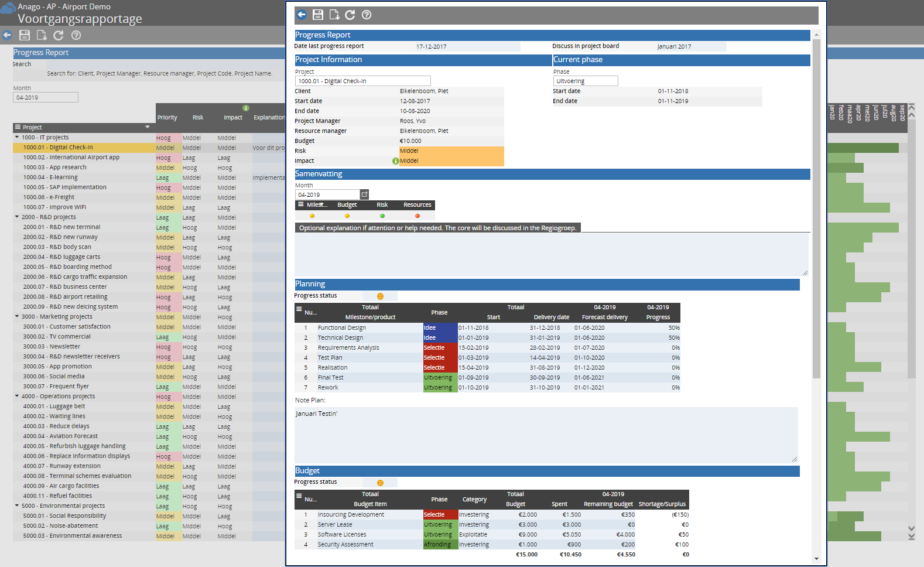Click the refresh icon in the main page toolbar
924x567 pixels.
point(59,35)
